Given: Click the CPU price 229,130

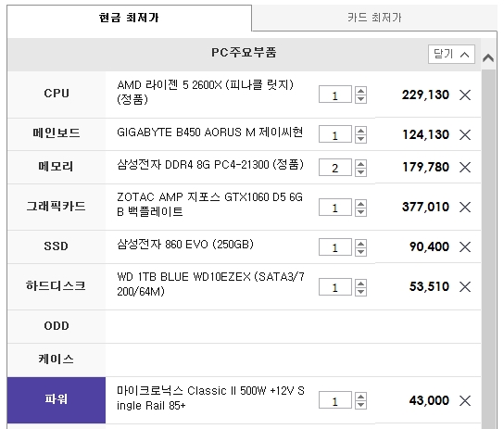Looking at the screenshot, I should 425,95.
